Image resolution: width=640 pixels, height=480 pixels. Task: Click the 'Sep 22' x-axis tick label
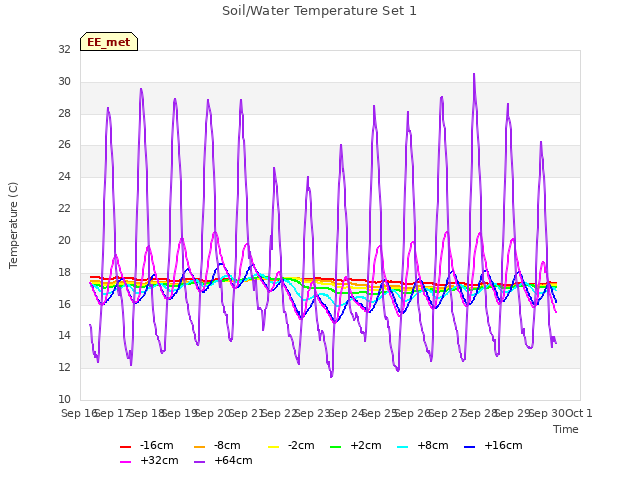[x=280, y=413]
